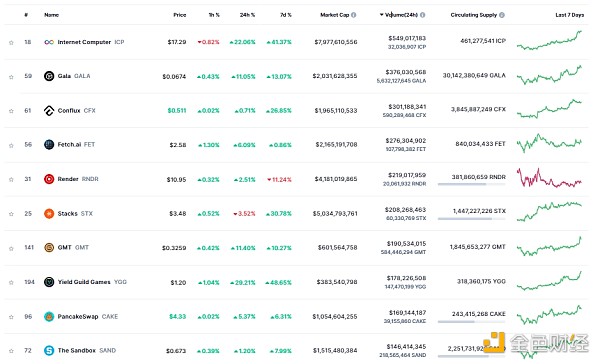Show Circulating Supply info icon
The width and height of the screenshot is (600, 364).
coord(502,15)
